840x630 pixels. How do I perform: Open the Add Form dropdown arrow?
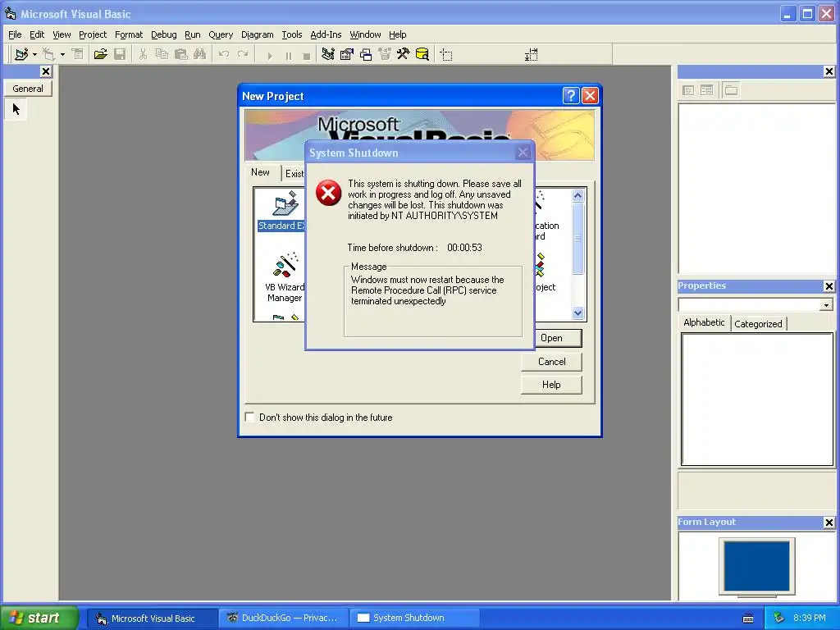click(x=62, y=55)
